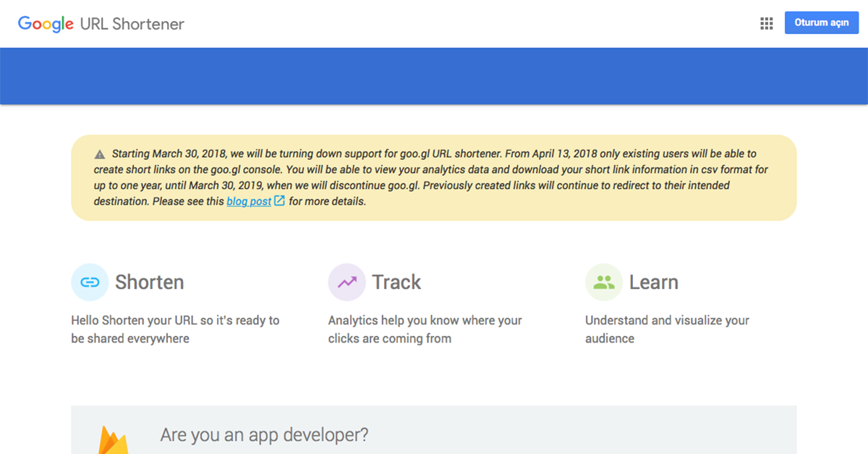Image resolution: width=868 pixels, height=454 pixels.
Task: Click the Learn people icon
Action: [x=604, y=282]
